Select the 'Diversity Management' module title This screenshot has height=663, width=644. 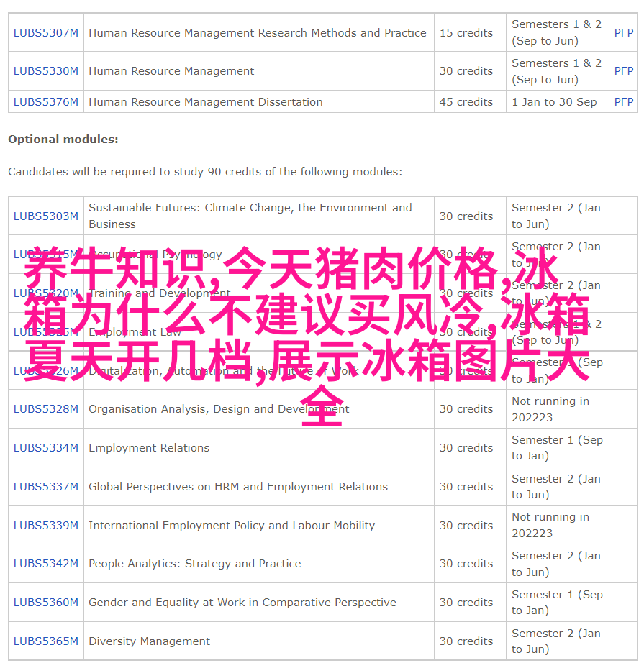point(150,641)
